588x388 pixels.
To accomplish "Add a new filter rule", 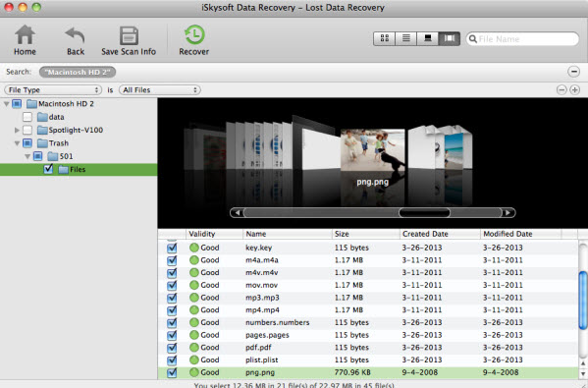I will click(x=574, y=89).
